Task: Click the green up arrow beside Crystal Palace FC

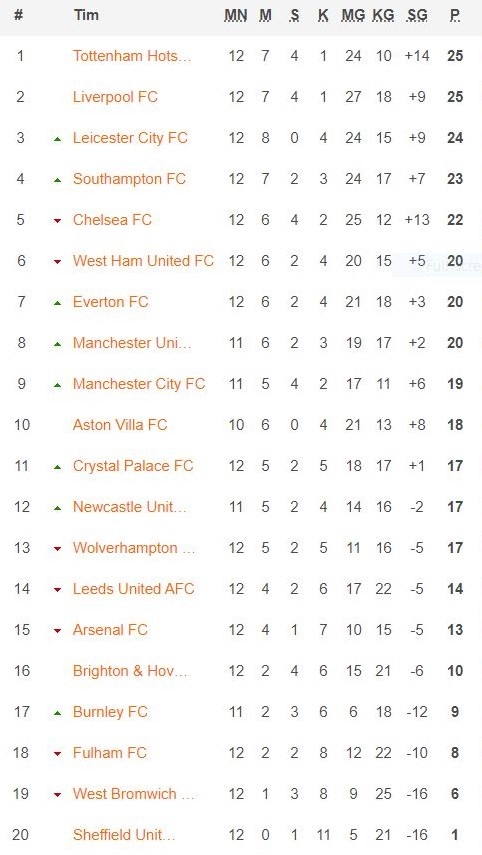Action: (x=57, y=467)
